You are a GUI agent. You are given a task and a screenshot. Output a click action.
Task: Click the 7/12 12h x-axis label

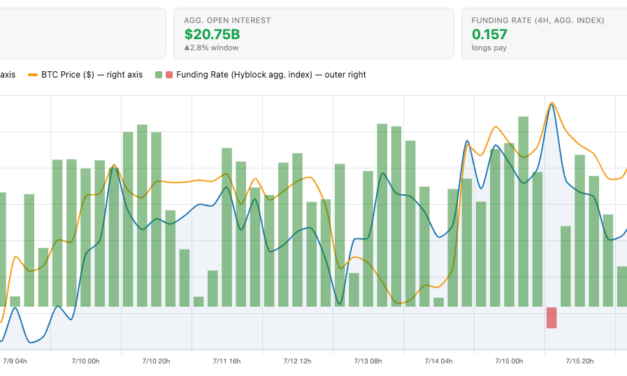297,361
